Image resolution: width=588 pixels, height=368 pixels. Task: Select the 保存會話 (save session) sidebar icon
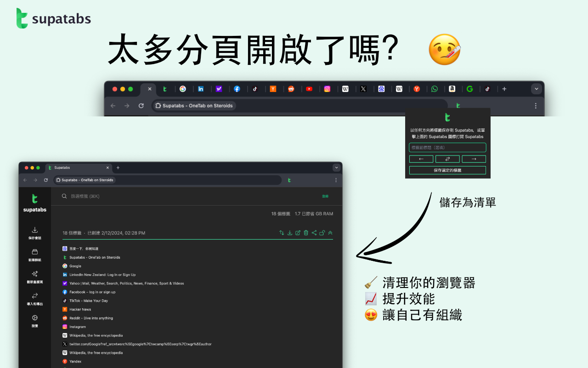(x=34, y=232)
